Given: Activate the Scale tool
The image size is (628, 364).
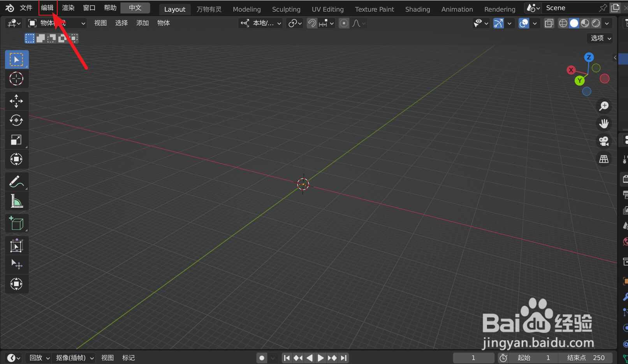Looking at the screenshot, I should (x=16, y=140).
